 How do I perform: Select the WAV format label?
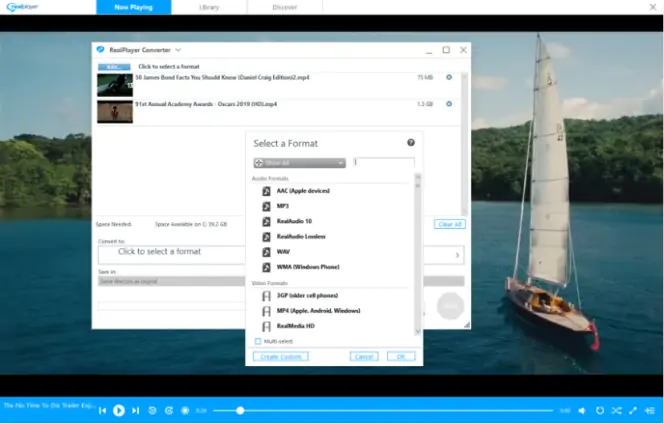(x=283, y=252)
